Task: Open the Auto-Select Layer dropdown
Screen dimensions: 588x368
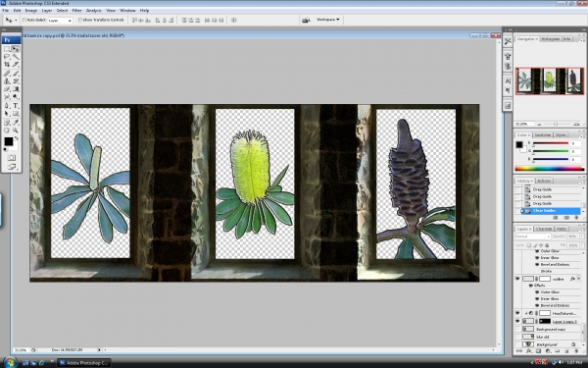Action: pos(60,21)
